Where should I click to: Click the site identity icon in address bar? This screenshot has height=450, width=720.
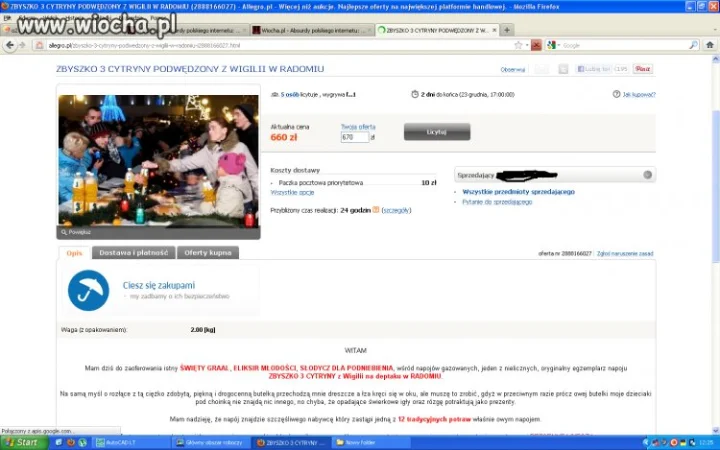[x=39, y=45]
